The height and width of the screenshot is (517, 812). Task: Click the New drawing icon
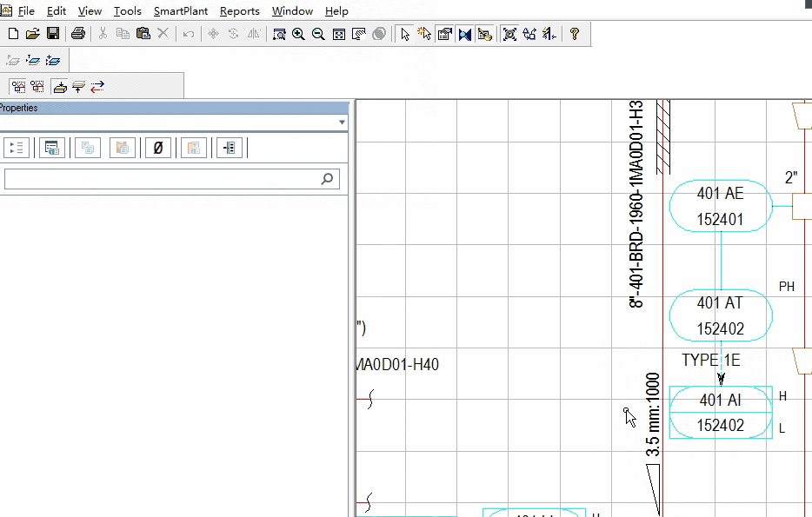tap(13, 34)
